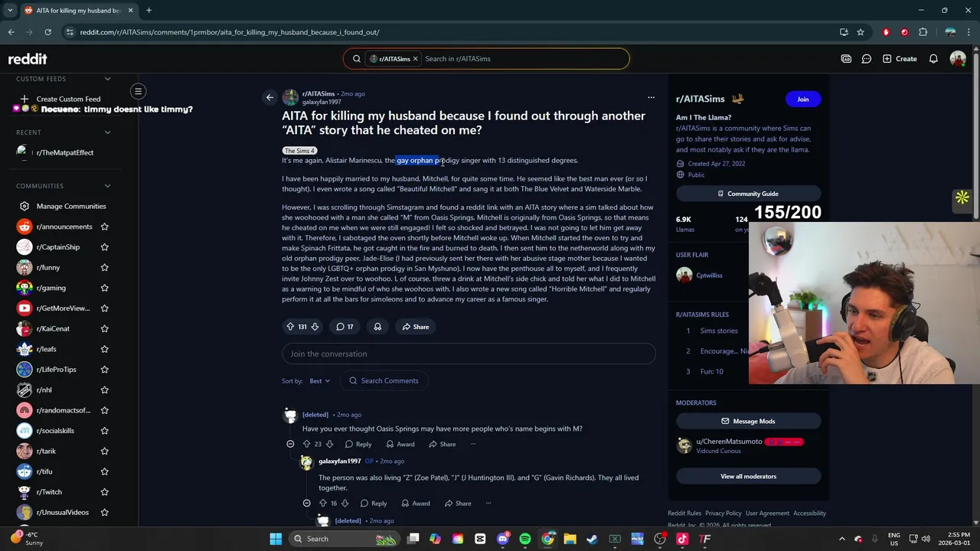Open the notifications bell
Image resolution: width=980 pixels, height=551 pixels.
point(933,59)
